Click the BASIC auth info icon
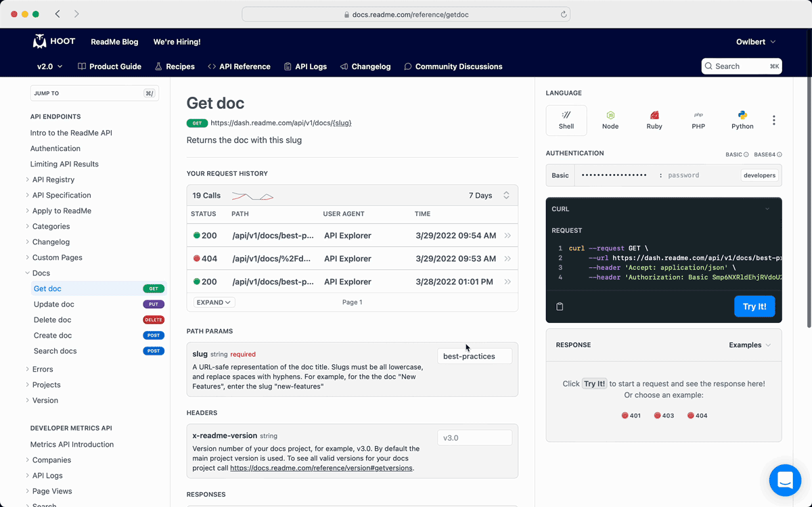812x507 pixels. coord(746,155)
